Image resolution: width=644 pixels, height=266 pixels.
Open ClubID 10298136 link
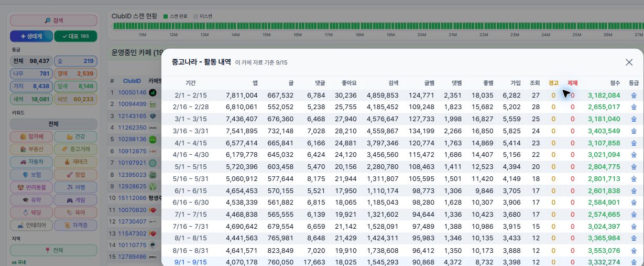(132, 139)
